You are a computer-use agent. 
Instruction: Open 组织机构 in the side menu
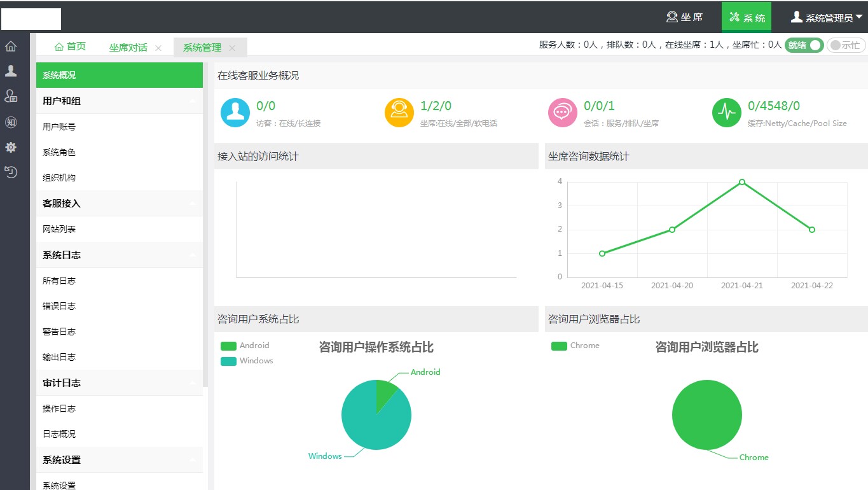[120, 178]
